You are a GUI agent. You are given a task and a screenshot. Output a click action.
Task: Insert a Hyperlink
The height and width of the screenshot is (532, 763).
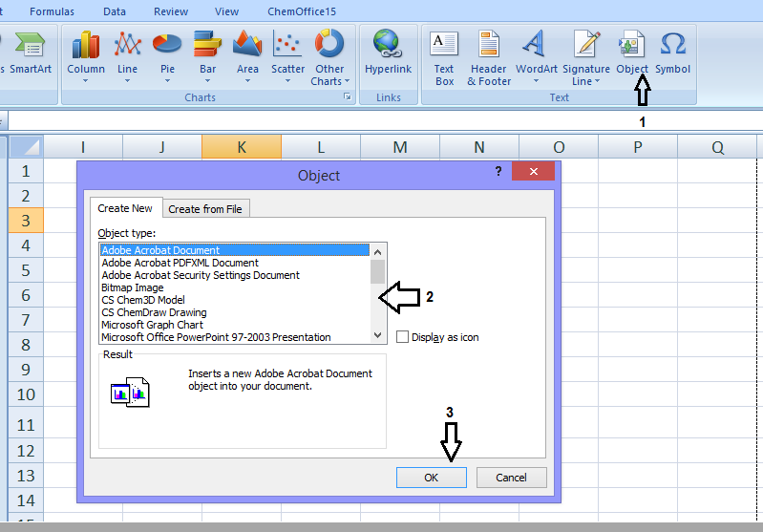[x=388, y=53]
